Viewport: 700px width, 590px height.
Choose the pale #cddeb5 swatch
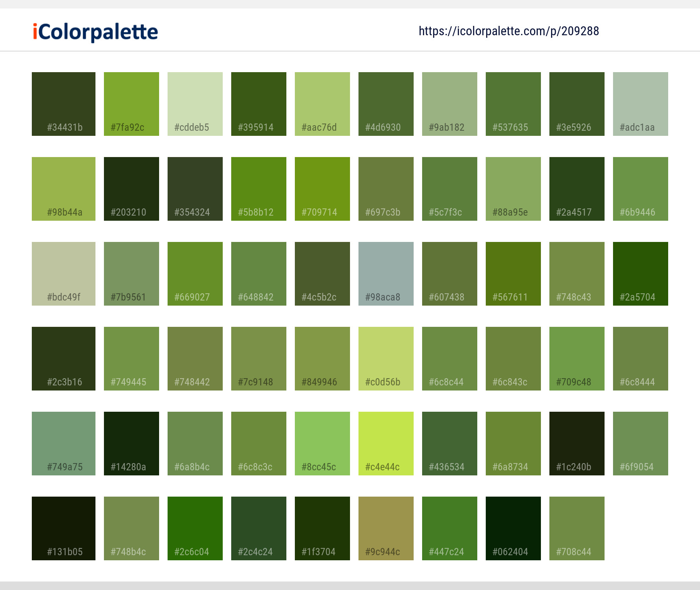click(195, 104)
